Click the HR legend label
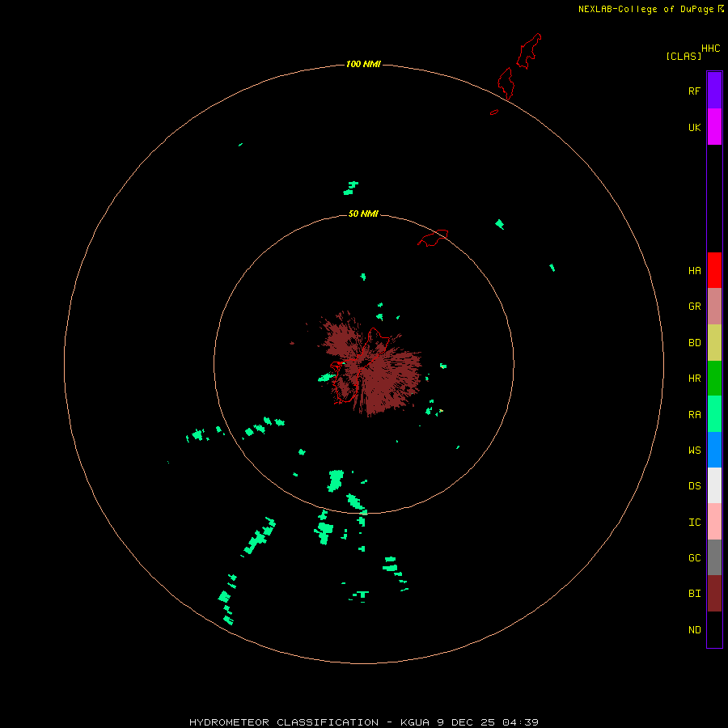 (694, 379)
